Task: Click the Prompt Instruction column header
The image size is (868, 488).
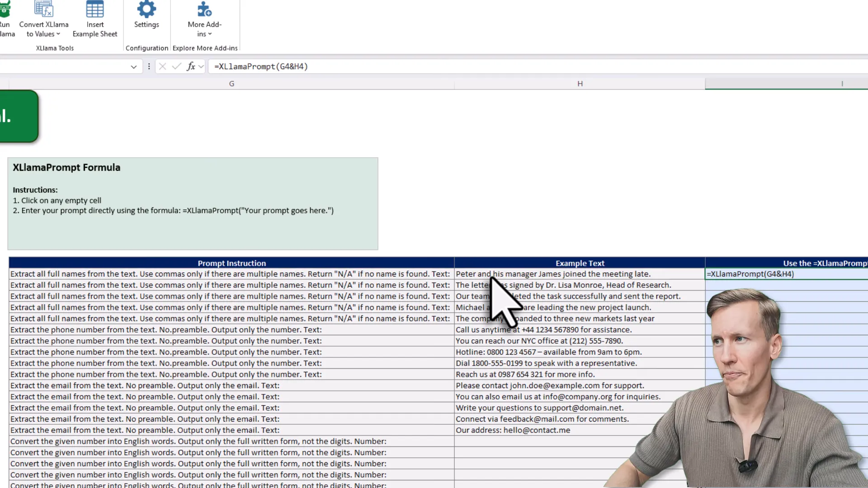Action: coord(231,263)
